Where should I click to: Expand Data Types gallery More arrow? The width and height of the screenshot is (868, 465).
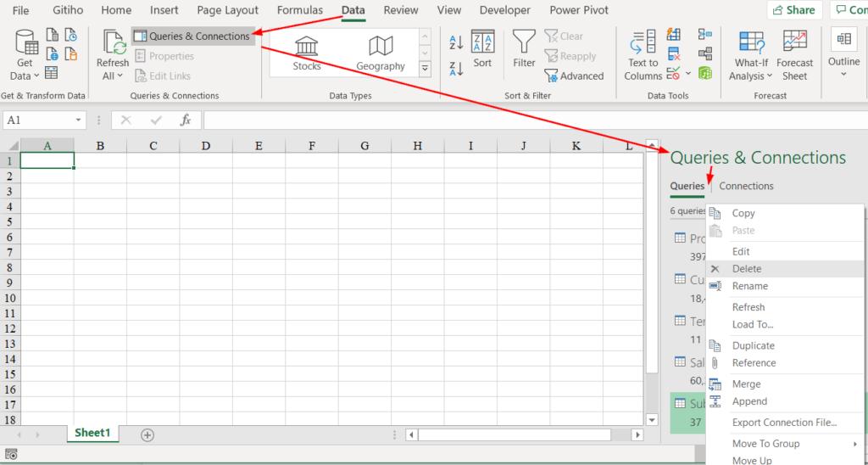(x=426, y=69)
